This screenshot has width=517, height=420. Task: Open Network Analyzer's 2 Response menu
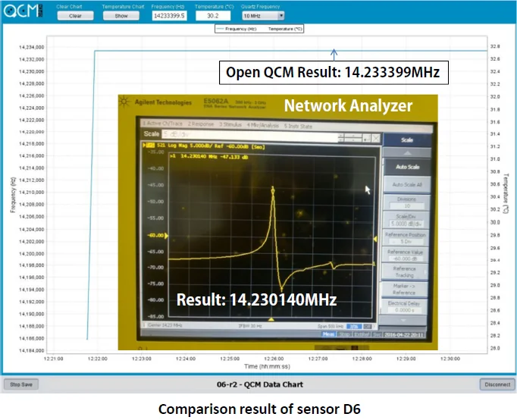coord(201,124)
